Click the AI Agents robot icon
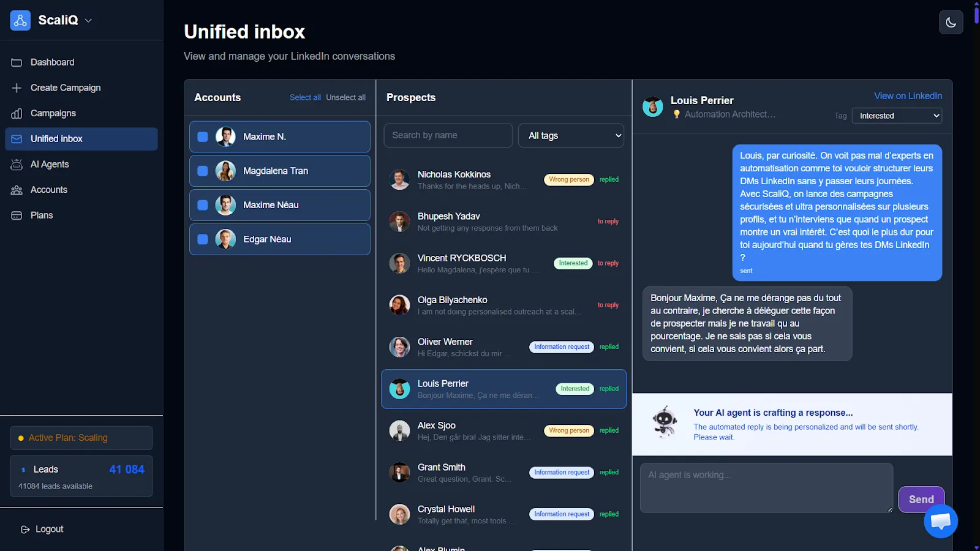Screen dimensions: 980x551 (17, 165)
